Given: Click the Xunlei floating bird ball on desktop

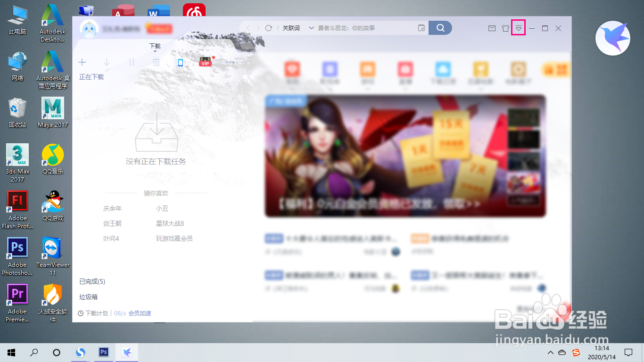Looking at the screenshot, I should 613,38.
